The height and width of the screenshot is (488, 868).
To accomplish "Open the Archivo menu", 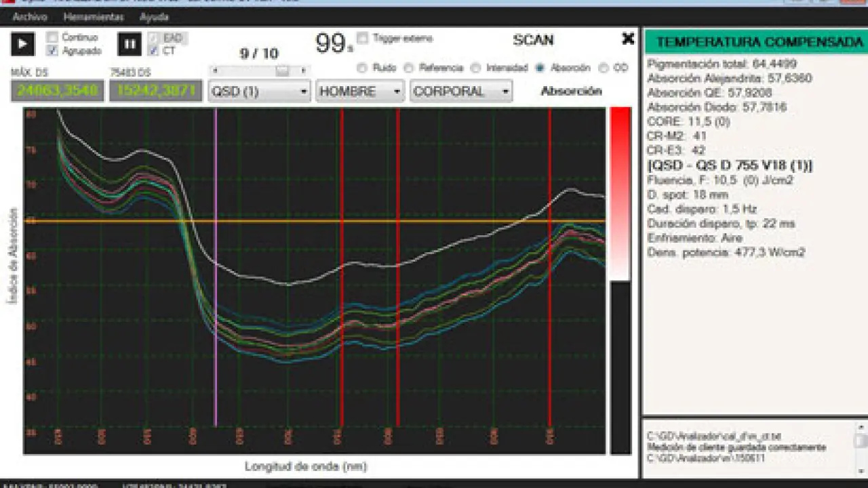I will (x=30, y=17).
